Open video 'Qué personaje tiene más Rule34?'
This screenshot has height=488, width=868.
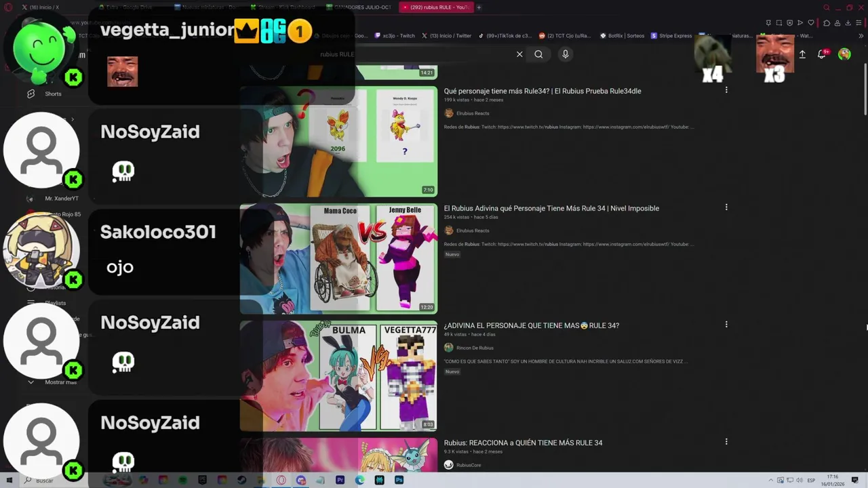tap(542, 91)
